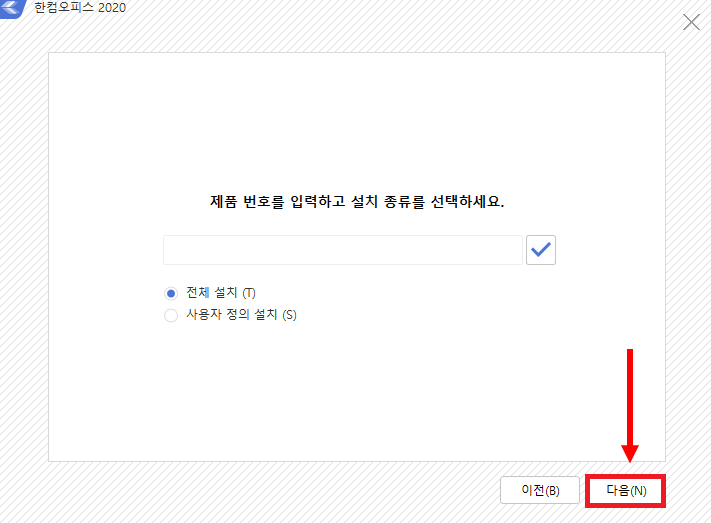Proceed with the 다음(N) button

pyautogui.click(x=626, y=490)
